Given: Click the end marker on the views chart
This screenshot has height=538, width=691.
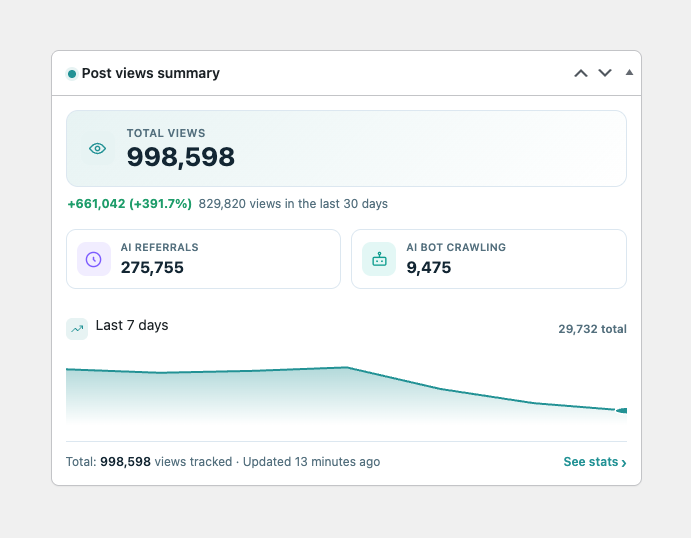Looking at the screenshot, I should [x=621, y=411].
